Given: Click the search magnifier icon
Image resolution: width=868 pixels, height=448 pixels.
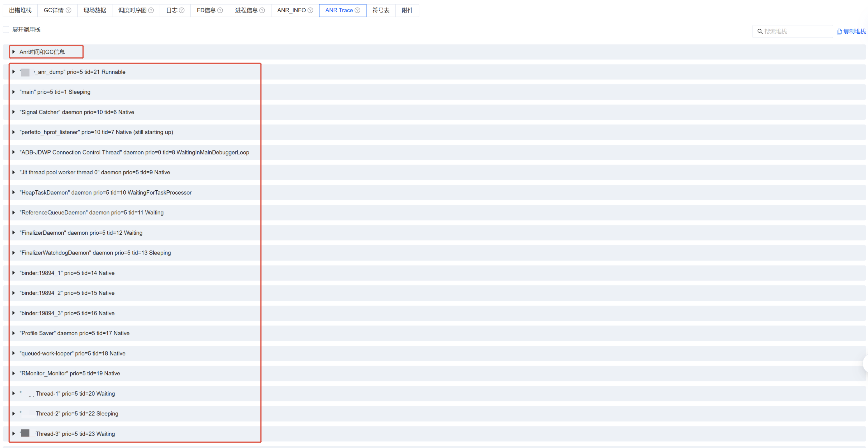Looking at the screenshot, I should [x=760, y=31].
